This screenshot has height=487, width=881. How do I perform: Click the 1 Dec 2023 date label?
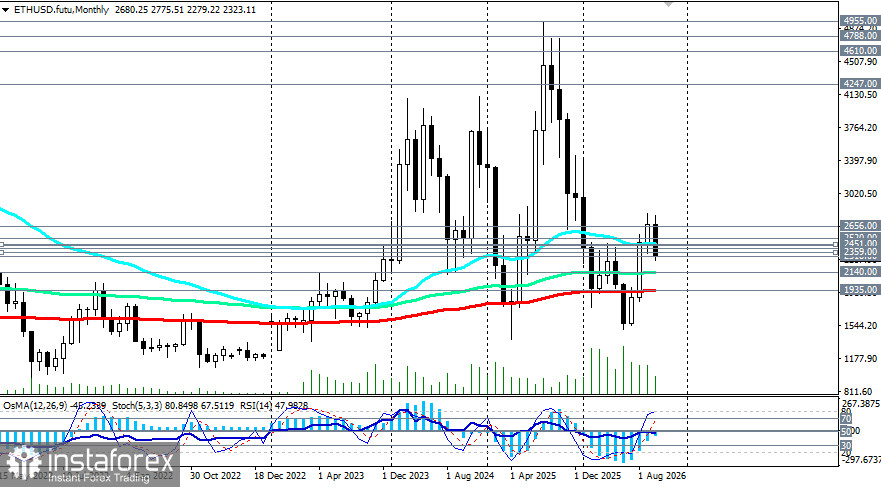pyautogui.click(x=405, y=476)
